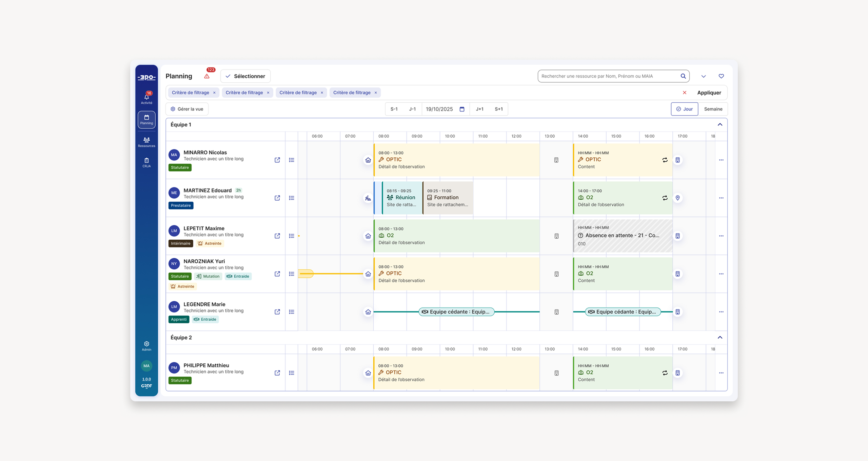
Task: Click home icon in MINARRO Nicolas row
Action: pos(368,160)
